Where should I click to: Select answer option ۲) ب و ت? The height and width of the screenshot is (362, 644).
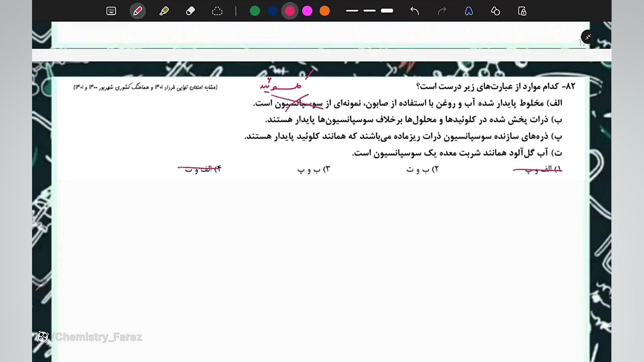click(x=422, y=169)
